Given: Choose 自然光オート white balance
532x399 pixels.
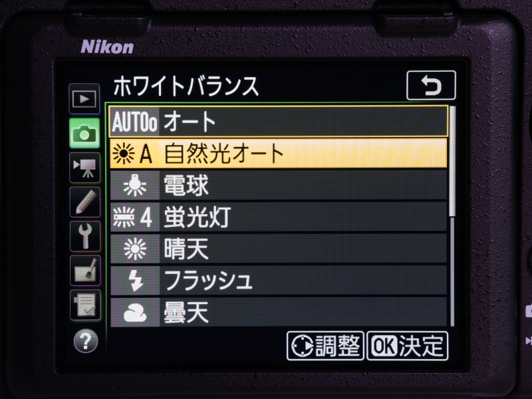Looking at the screenshot, I should (x=279, y=154).
